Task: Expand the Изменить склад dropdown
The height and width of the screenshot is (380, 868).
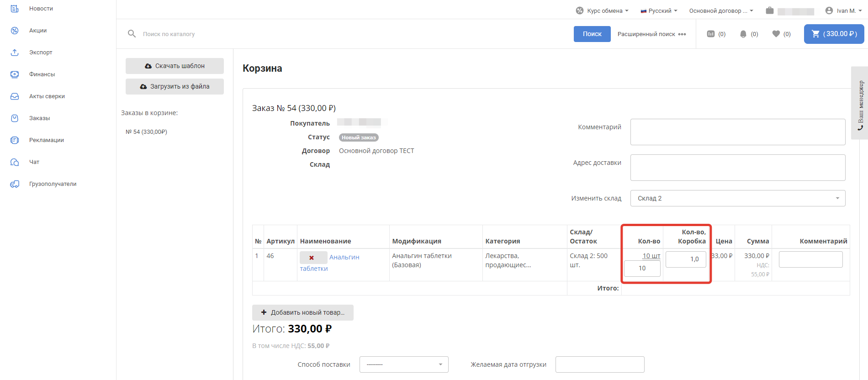Action: click(737, 198)
